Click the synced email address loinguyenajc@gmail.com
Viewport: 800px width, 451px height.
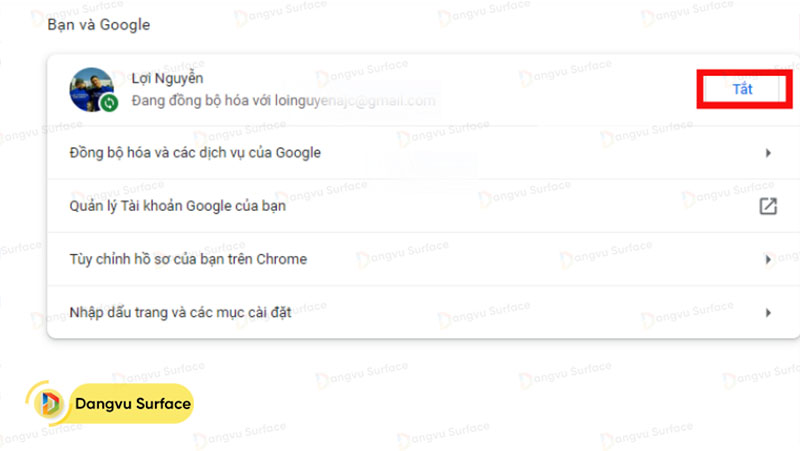click(364, 100)
